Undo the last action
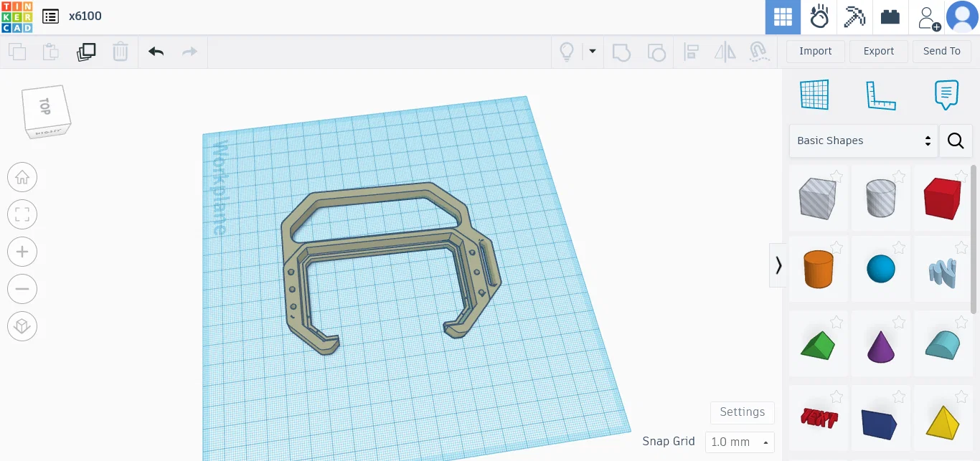Screen dimensions: 980x461 click(156, 52)
